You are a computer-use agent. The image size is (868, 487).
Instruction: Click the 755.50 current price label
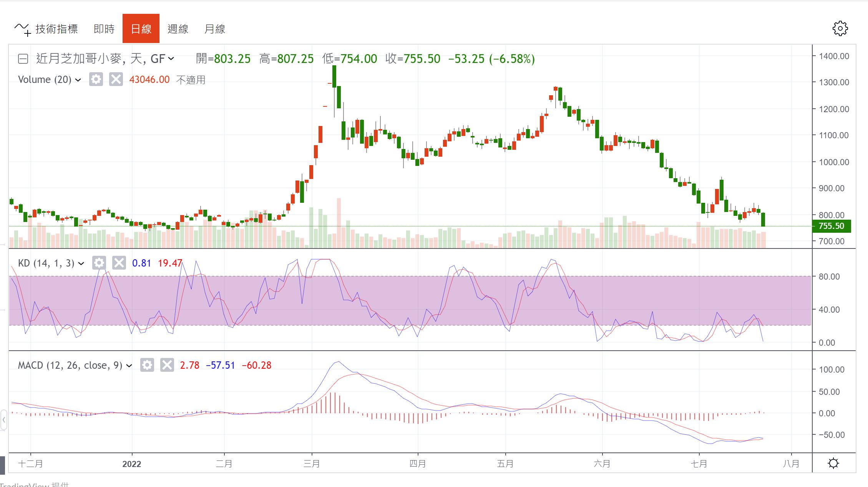[x=831, y=226]
